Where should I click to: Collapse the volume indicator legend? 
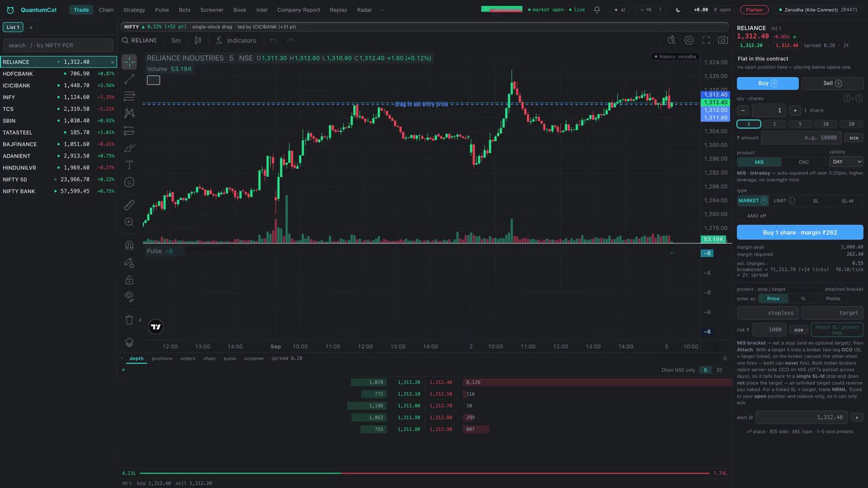154,80
